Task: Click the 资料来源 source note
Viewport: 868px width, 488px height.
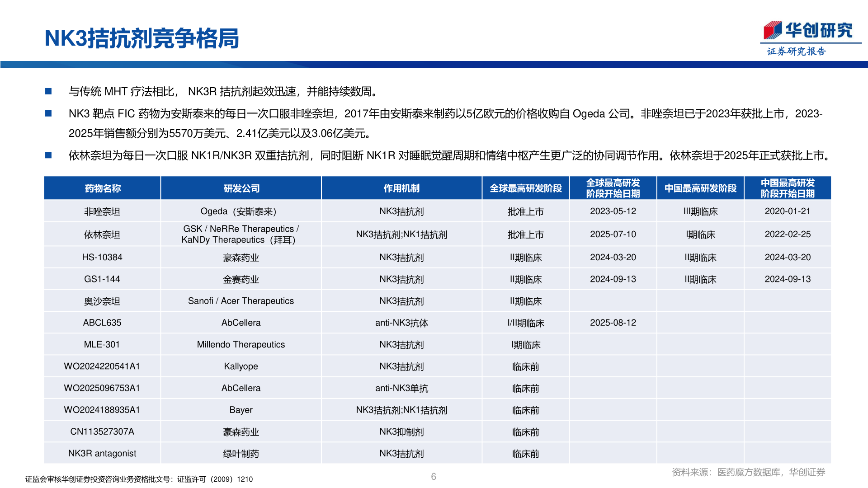Action: 748,472
